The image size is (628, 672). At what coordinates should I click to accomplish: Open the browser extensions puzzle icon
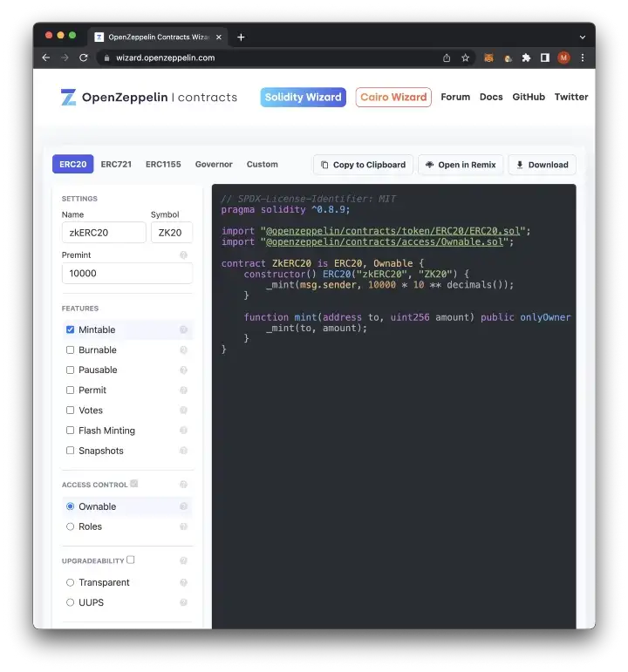click(526, 58)
